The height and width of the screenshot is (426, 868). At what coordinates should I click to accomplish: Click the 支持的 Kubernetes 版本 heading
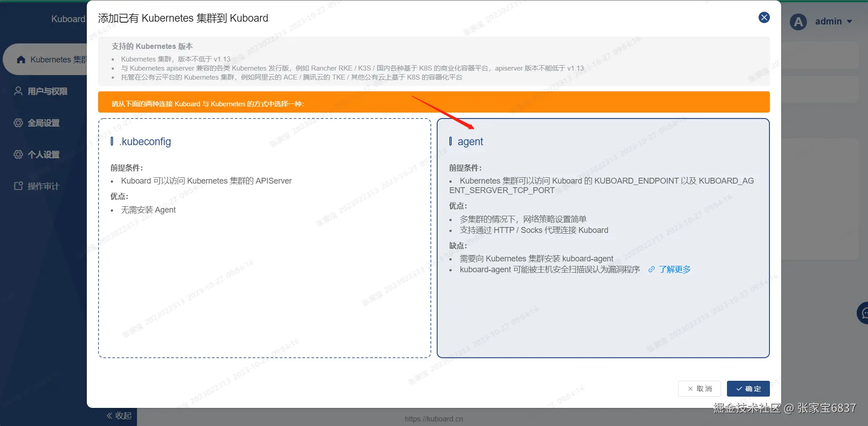tap(152, 46)
